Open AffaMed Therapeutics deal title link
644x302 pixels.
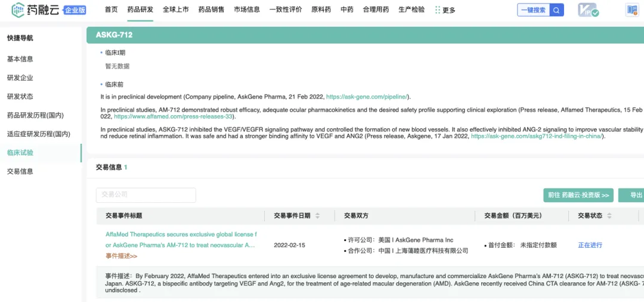click(x=181, y=240)
